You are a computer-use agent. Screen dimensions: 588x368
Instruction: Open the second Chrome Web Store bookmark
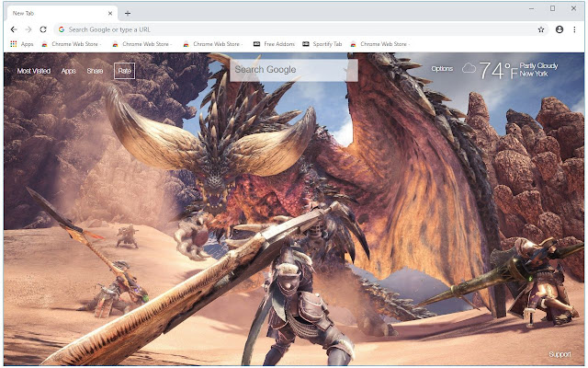pos(141,44)
